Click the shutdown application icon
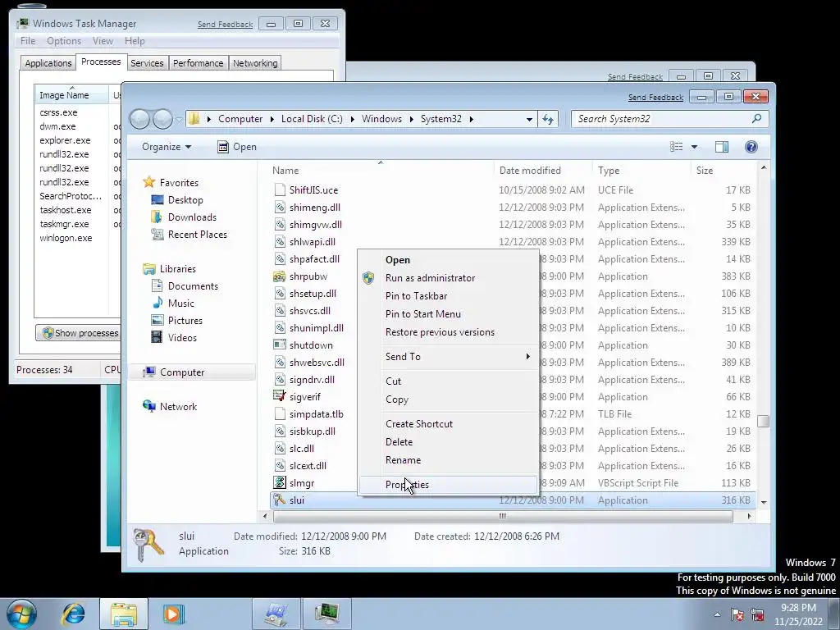The height and width of the screenshot is (630, 840). click(279, 345)
